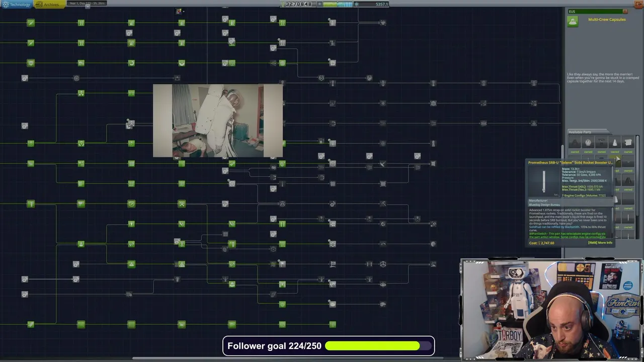Screen dimensions: 644x362
Task: Open the Archives tab
Action: [48, 5]
